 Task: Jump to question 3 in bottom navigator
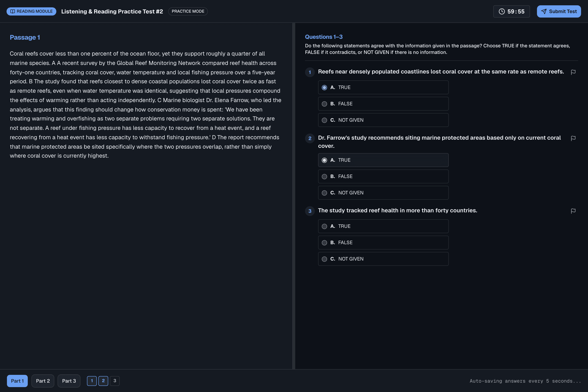click(x=115, y=381)
